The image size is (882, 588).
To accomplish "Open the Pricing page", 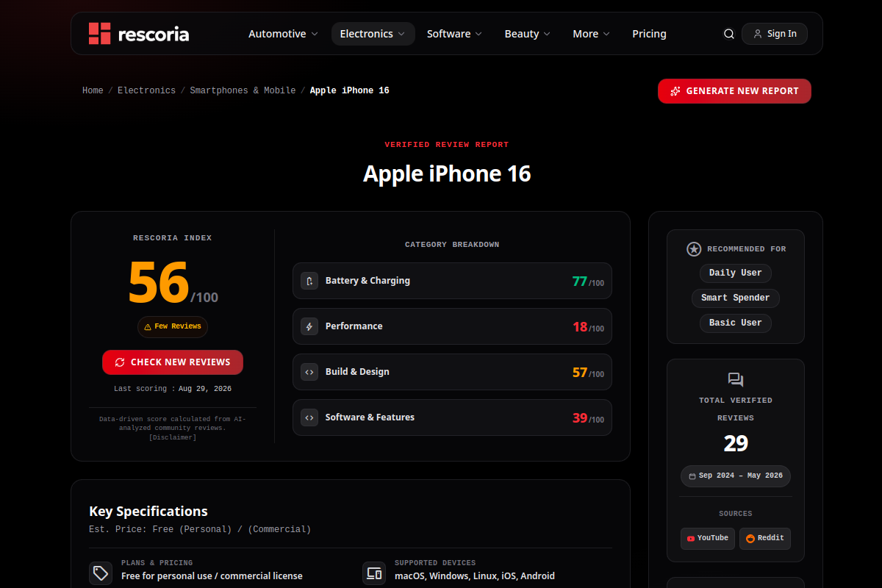I will pyautogui.click(x=649, y=34).
